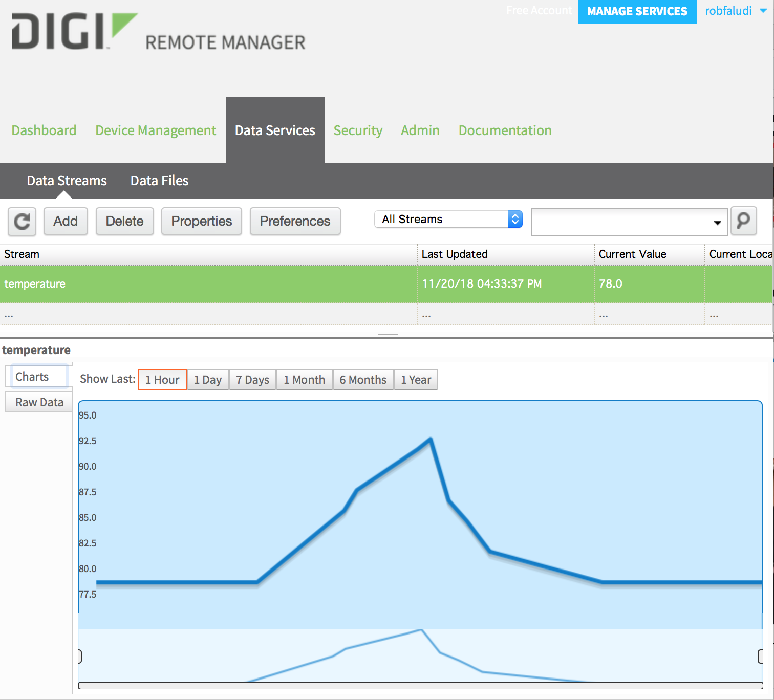Sort by the Last Updated column header
This screenshot has width=774, height=700.
pos(506,254)
